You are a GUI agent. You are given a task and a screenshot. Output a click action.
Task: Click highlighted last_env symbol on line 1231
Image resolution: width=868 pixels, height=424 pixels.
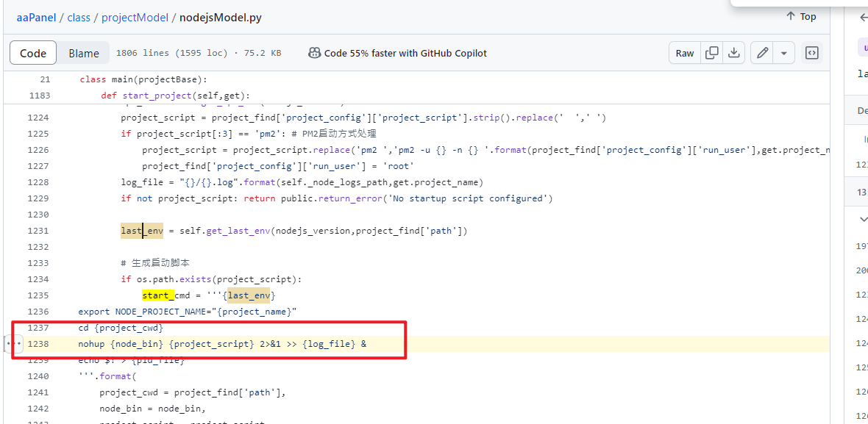(142, 231)
